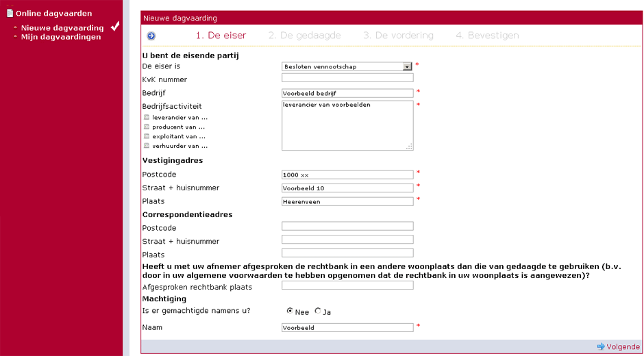Insert the 'producent van ...' template snippet

point(174,127)
